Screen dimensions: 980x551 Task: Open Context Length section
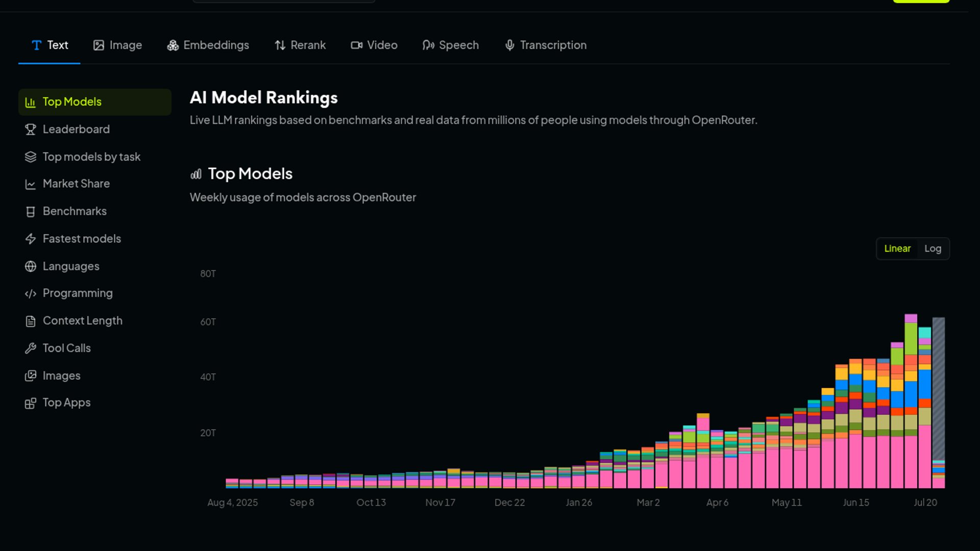tap(95, 321)
